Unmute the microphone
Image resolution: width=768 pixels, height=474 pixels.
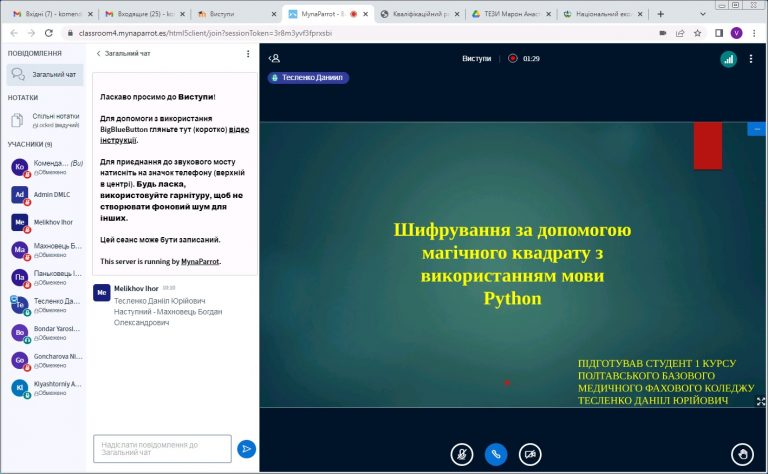462,453
